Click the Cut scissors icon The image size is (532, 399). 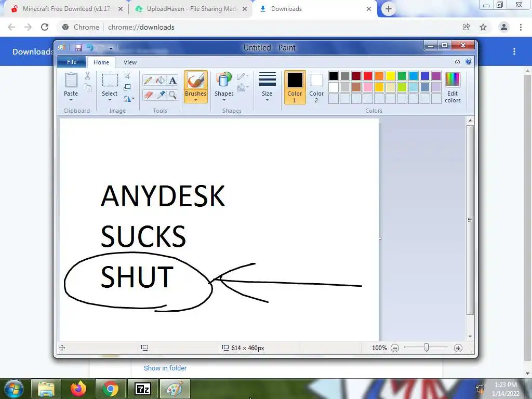[87, 76]
